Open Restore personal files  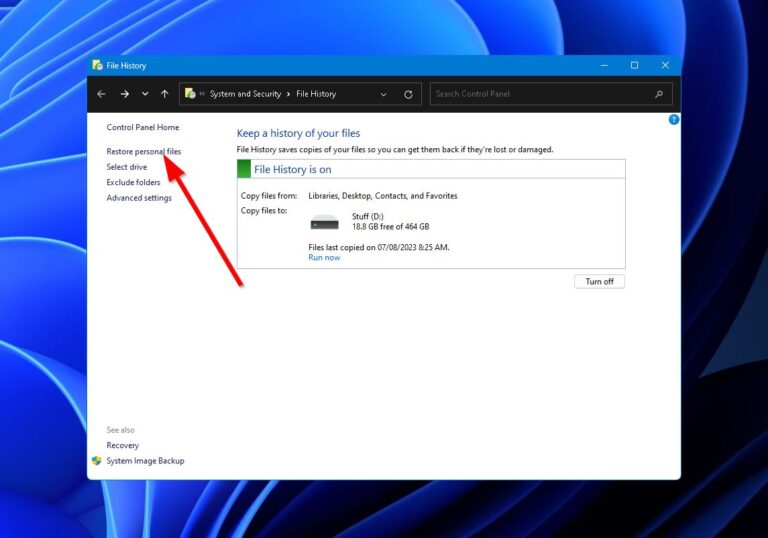pyautogui.click(x=144, y=151)
